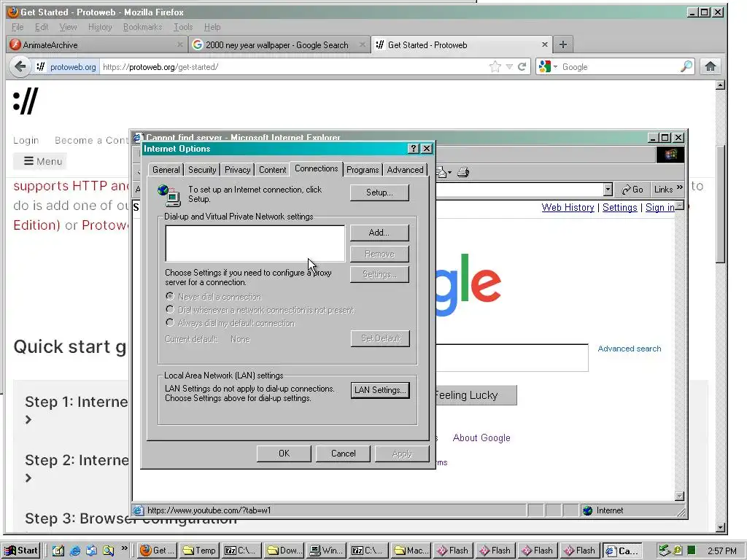Viewport: 747px width, 560px height.
Task: Open the Firefox Bookmarks menu
Action: coord(142,27)
